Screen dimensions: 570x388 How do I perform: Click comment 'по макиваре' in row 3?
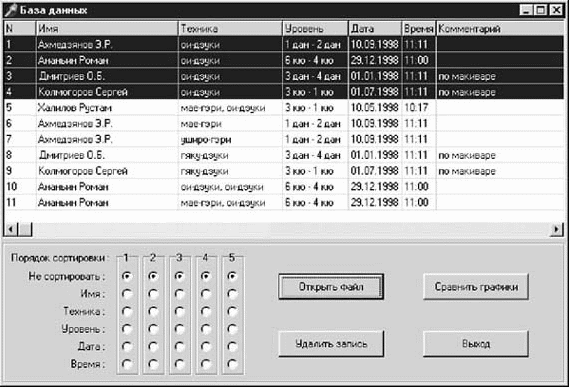[x=467, y=76]
